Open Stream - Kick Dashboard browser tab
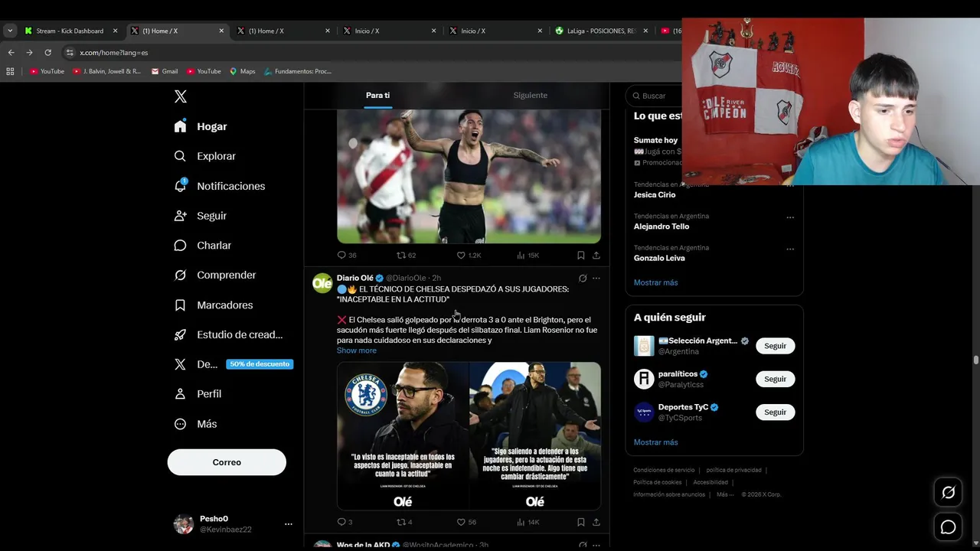Image resolution: width=980 pixels, height=551 pixels. click(x=70, y=31)
